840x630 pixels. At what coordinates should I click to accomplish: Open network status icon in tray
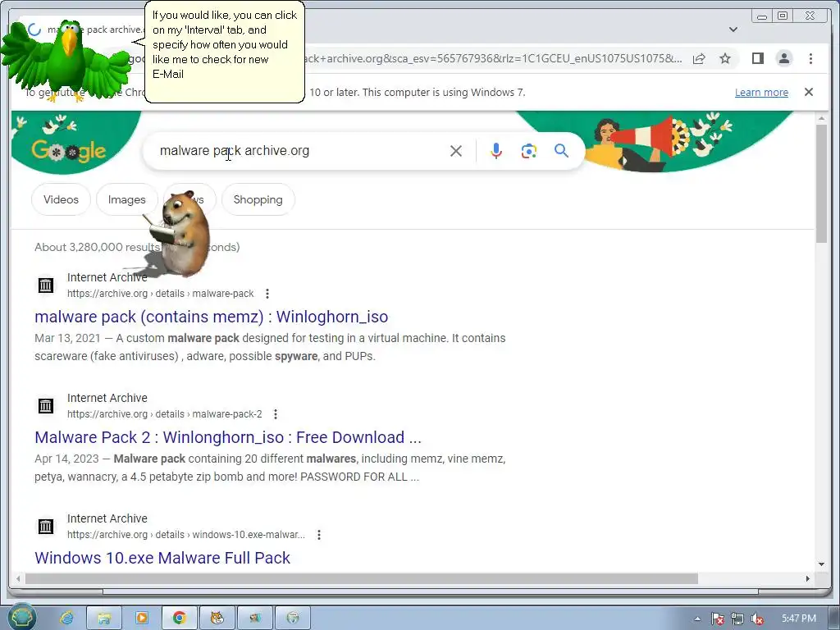[x=737, y=619]
